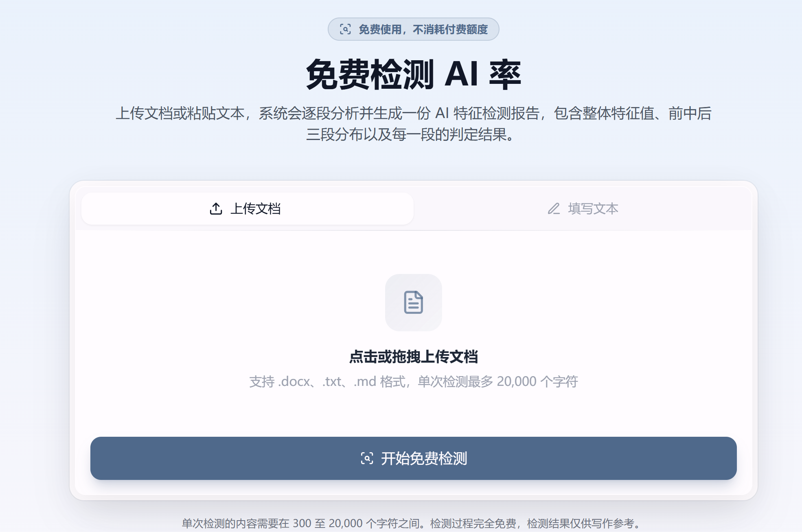Screen dimensions: 802x532
Task: Click the 支持 .docx、.txt、.md 格式 hint text
Action: pyautogui.click(x=413, y=381)
